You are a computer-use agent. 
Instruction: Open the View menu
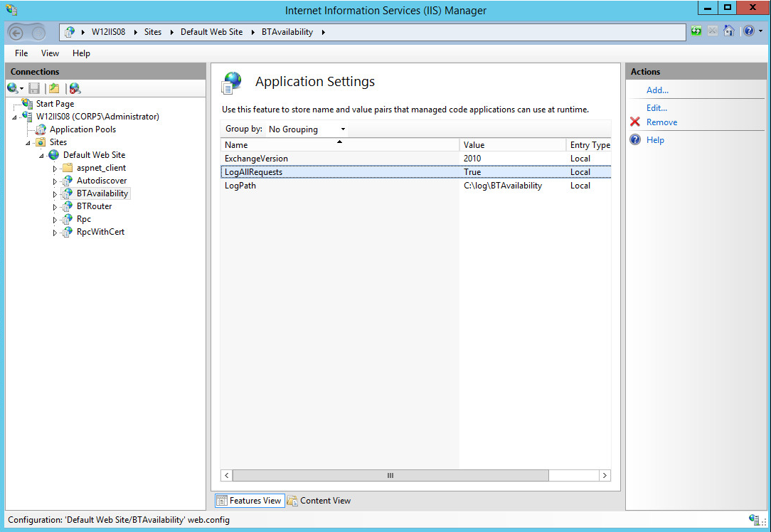50,53
